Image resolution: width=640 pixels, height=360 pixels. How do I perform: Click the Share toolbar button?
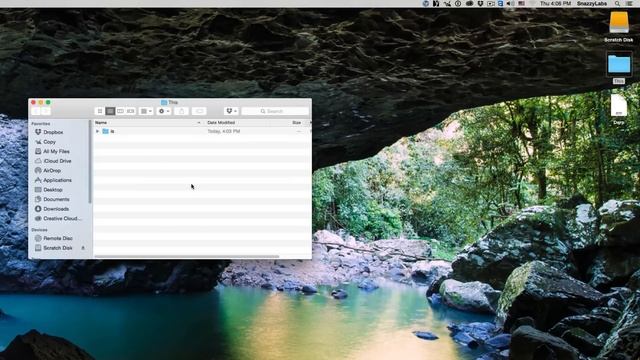[182, 111]
